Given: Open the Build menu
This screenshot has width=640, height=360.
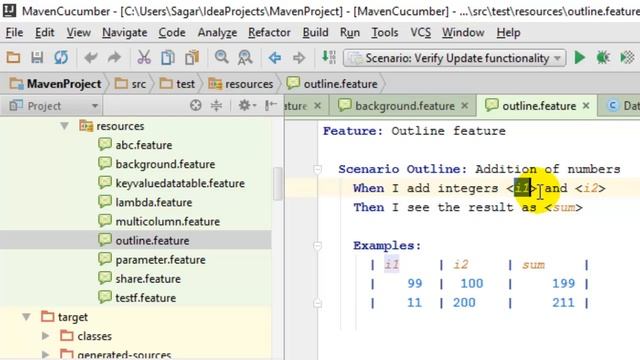Looking at the screenshot, I should pyautogui.click(x=315, y=33).
